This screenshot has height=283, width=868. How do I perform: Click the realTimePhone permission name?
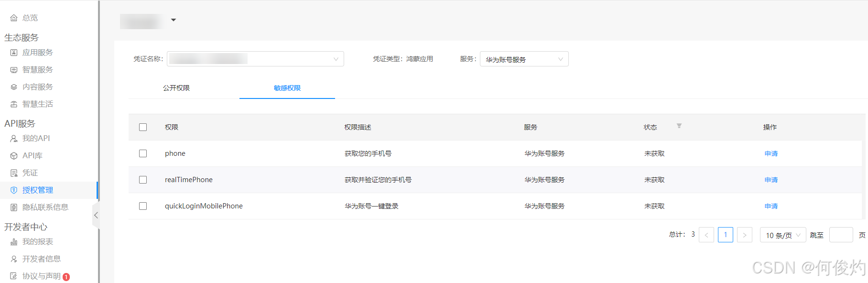pos(189,180)
